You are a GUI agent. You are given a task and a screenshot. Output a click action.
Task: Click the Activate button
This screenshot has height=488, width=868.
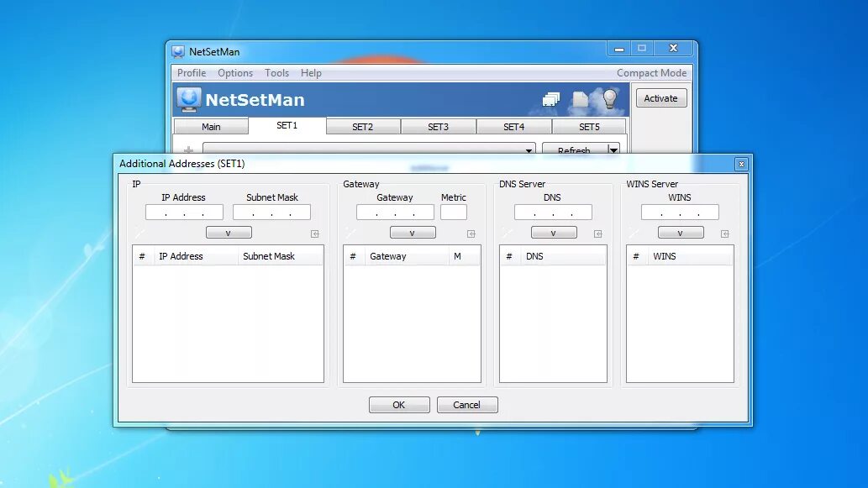[x=661, y=98]
